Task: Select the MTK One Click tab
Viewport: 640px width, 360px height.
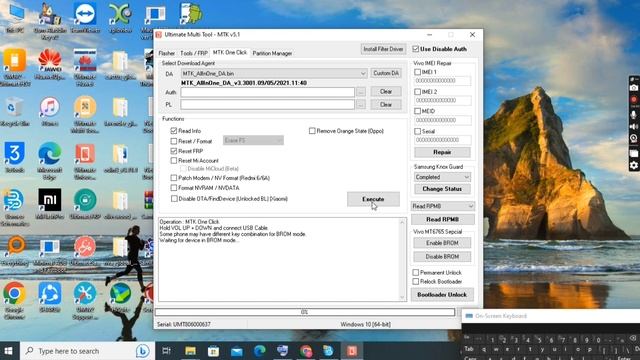Action: [230, 53]
